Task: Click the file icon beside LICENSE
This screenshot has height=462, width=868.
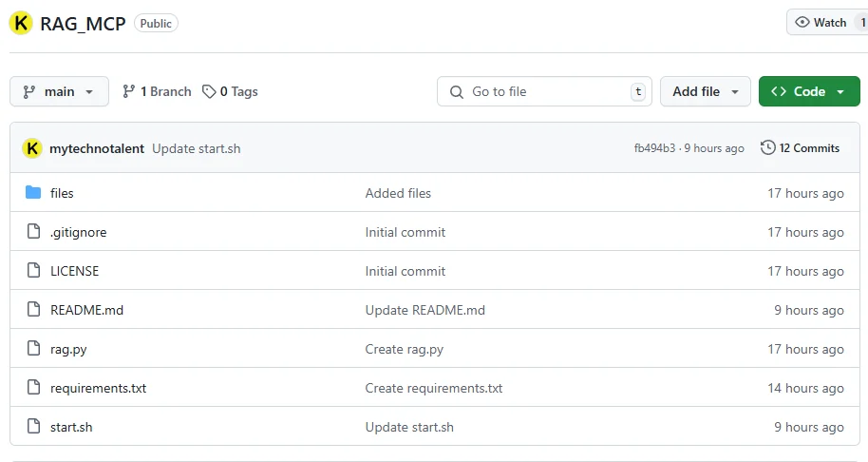Action: tap(34, 270)
